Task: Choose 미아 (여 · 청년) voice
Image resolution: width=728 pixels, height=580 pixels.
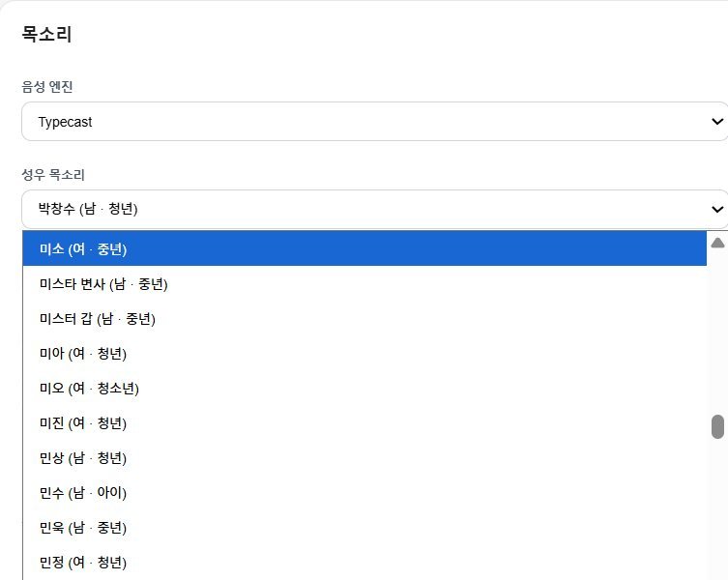Action: click(x=364, y=354)
